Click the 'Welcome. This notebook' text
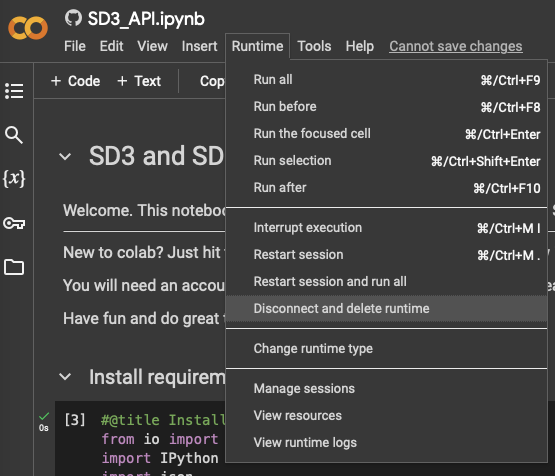 point(144,211)
